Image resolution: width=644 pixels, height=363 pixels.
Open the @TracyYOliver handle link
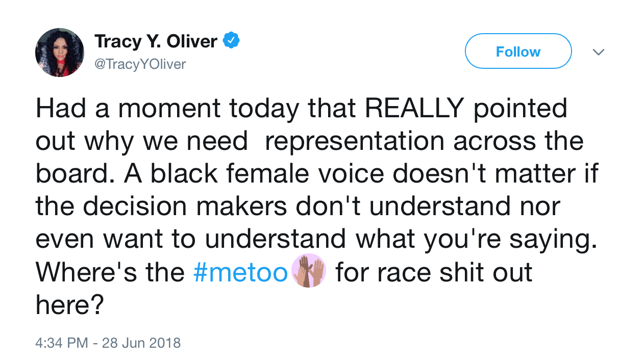pyautogui.click(x=140, y=64)
